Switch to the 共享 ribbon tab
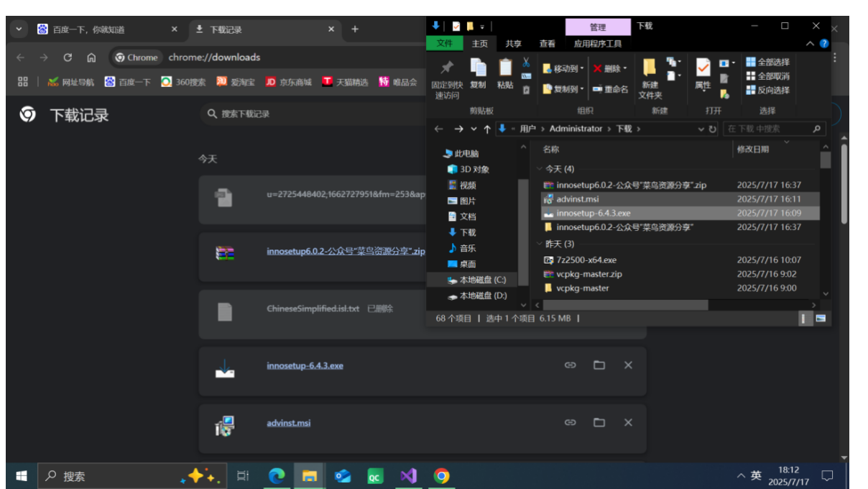 click(513, 44)
